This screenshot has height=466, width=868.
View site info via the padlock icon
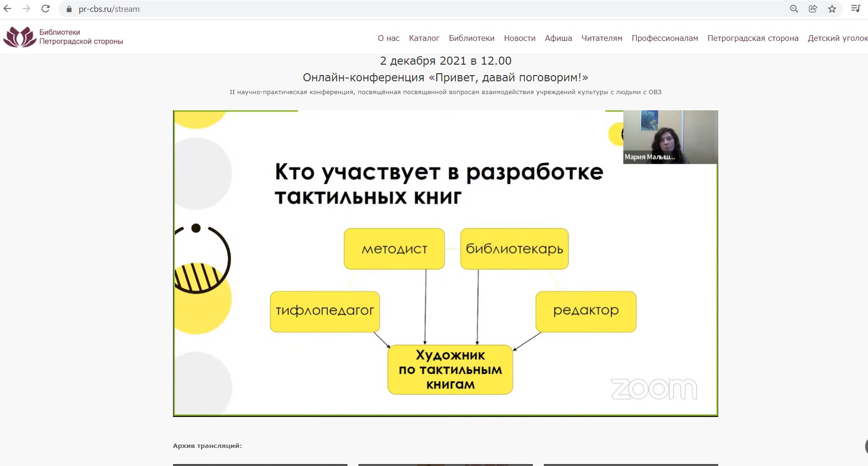pos(69,9)
